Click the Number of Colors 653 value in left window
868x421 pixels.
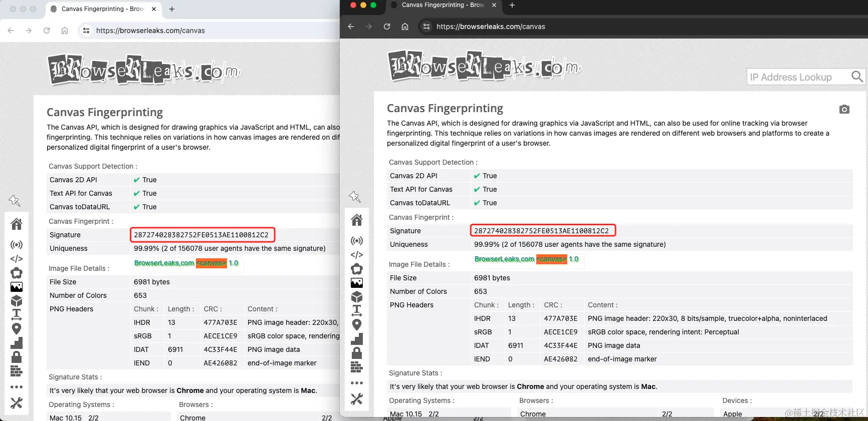(140, 295)
